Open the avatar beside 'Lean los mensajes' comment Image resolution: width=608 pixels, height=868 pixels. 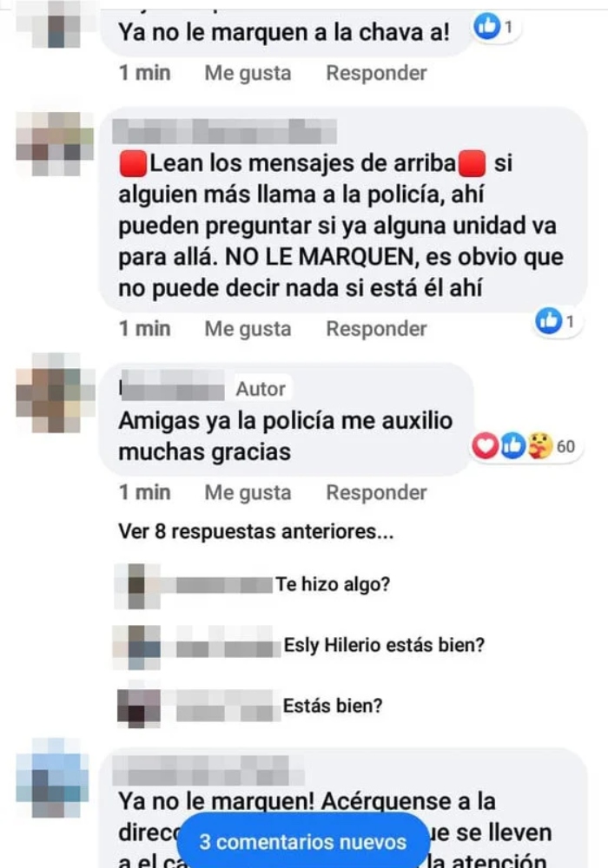tap(55, 144)
